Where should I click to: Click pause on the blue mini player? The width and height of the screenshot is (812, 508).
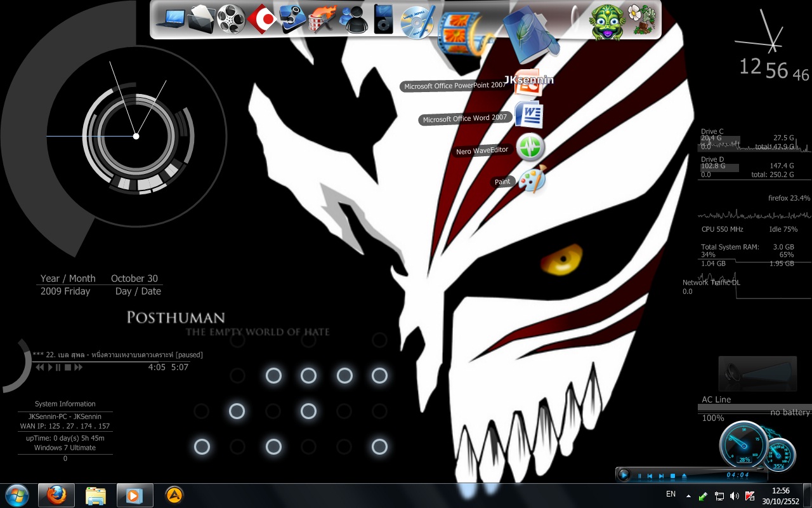point(639,476)
